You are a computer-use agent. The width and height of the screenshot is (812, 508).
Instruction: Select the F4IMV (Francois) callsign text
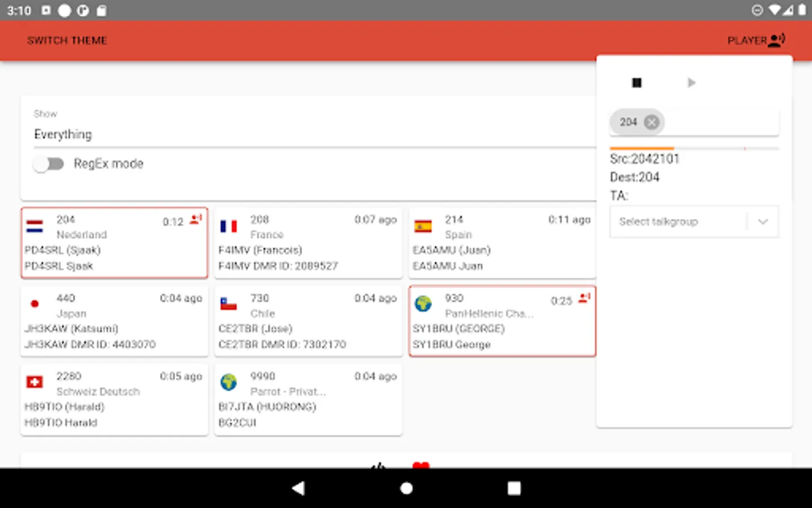point(260,250)
